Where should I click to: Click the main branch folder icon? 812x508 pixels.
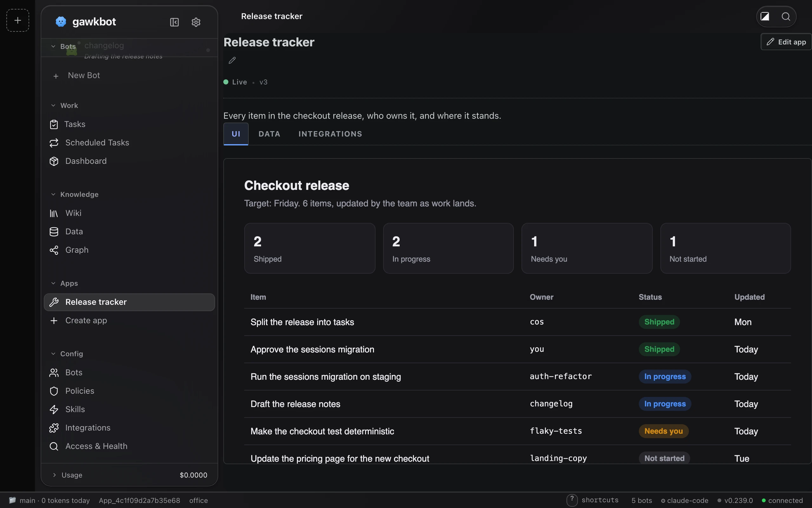[x=12, y=500]
